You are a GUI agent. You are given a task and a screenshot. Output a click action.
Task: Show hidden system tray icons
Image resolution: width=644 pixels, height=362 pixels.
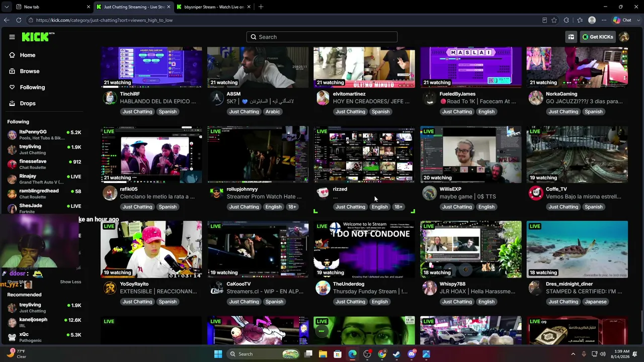[x=573, y=354]
